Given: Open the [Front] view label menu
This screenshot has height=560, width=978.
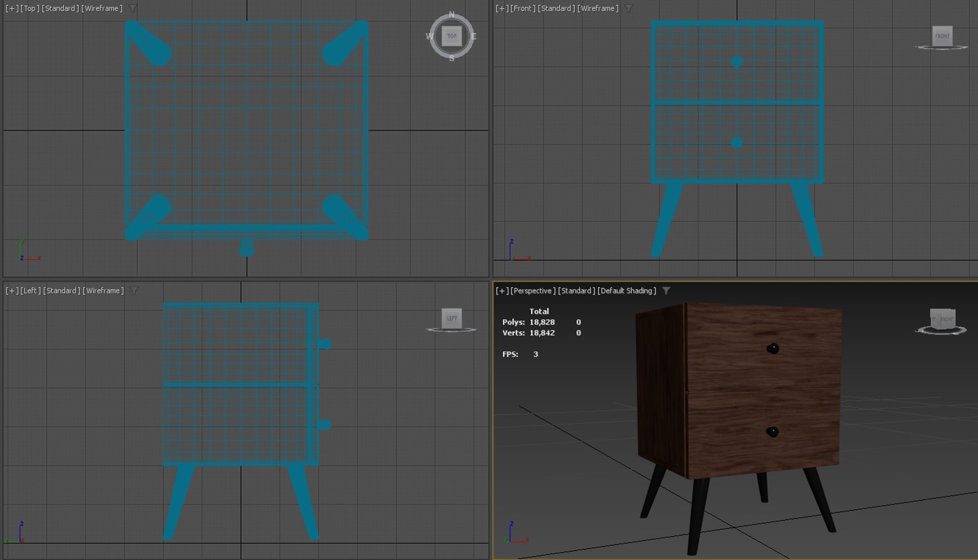Looking at the screenshot, I should (523, 8).
